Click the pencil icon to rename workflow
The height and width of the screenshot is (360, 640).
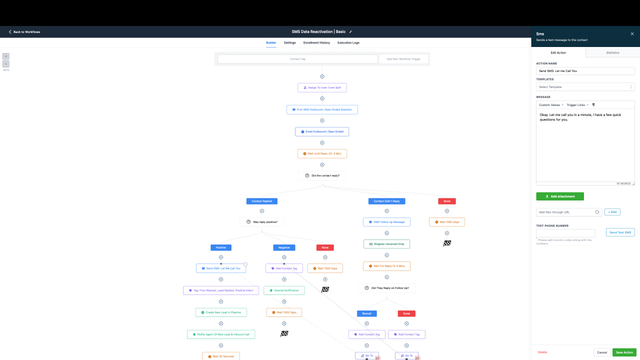(350, 32)
